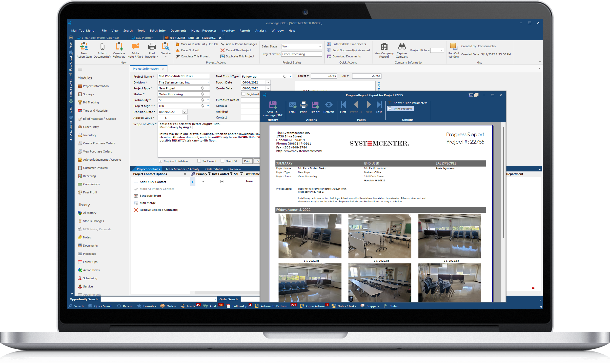Email the Progress Report

[x=292, y=107]
